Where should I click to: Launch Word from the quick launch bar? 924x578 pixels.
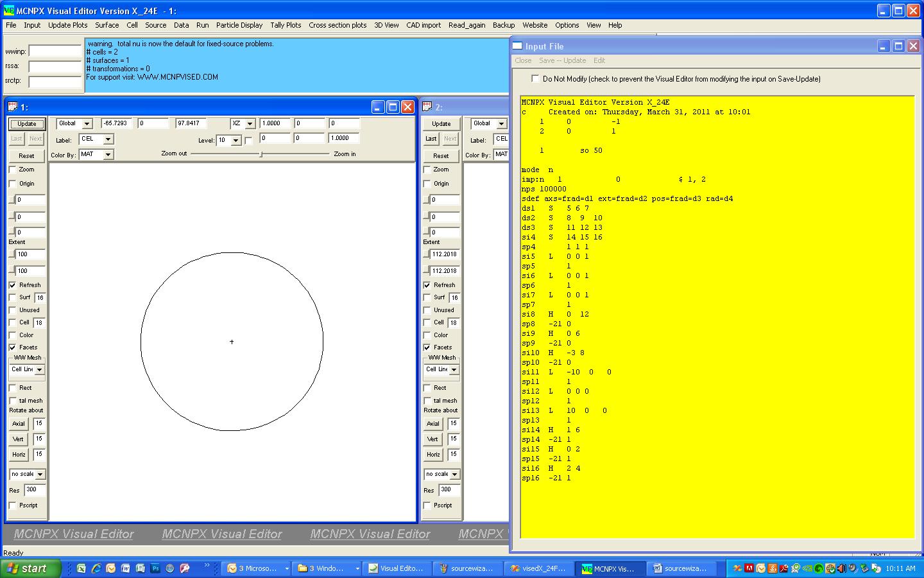coord(126,568)
